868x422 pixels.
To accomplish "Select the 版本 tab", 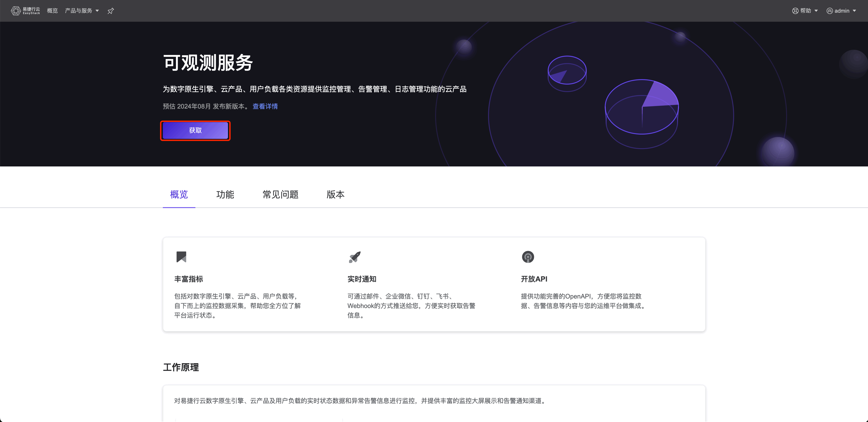I will pyautogui.click(x=335, y=194).
